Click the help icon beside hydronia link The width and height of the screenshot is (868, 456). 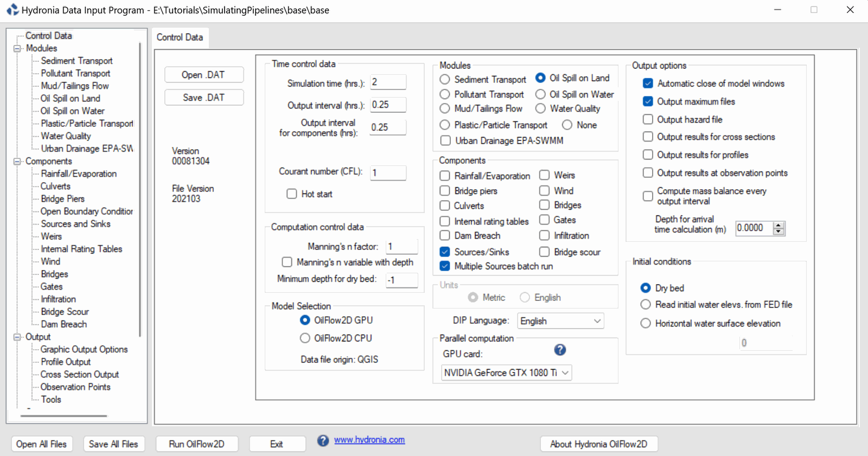[x=323, y=440]
